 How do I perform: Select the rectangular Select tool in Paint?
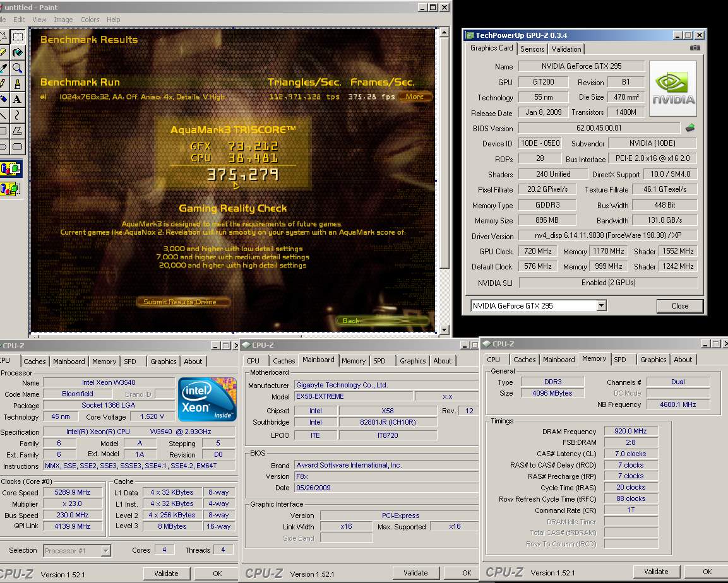click(18, 36)
